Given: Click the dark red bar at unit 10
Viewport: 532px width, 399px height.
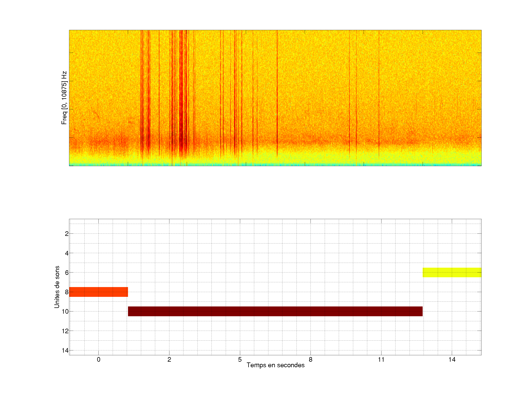Looking at the screenshot, I should pyautogui.click(x=275, y=311).
